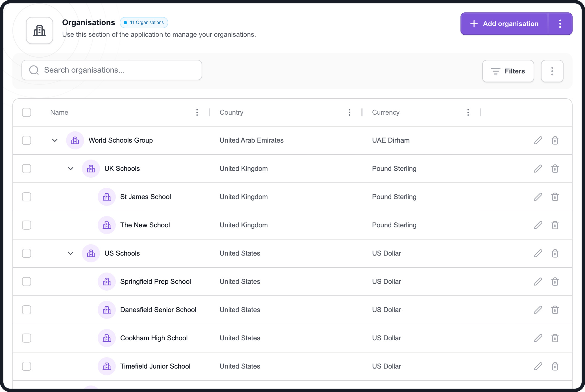
Task: Click the organisations building icon in header
Action: coord(40,31)
